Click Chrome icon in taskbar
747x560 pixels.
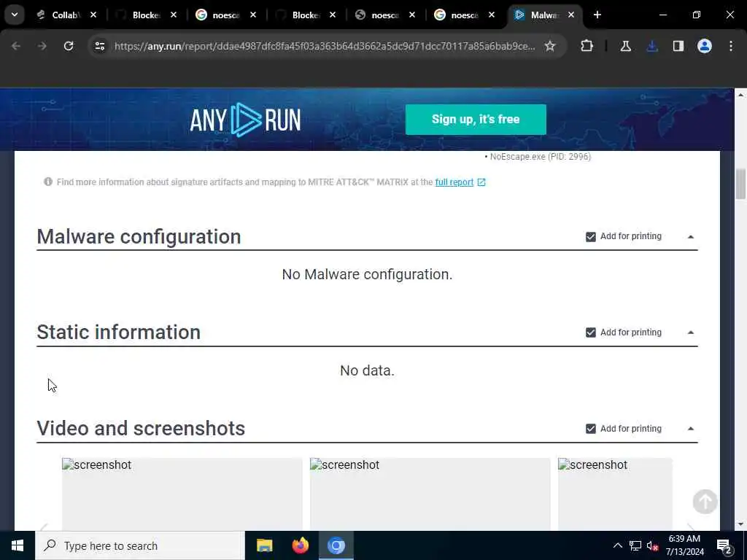tap(336, 545)
